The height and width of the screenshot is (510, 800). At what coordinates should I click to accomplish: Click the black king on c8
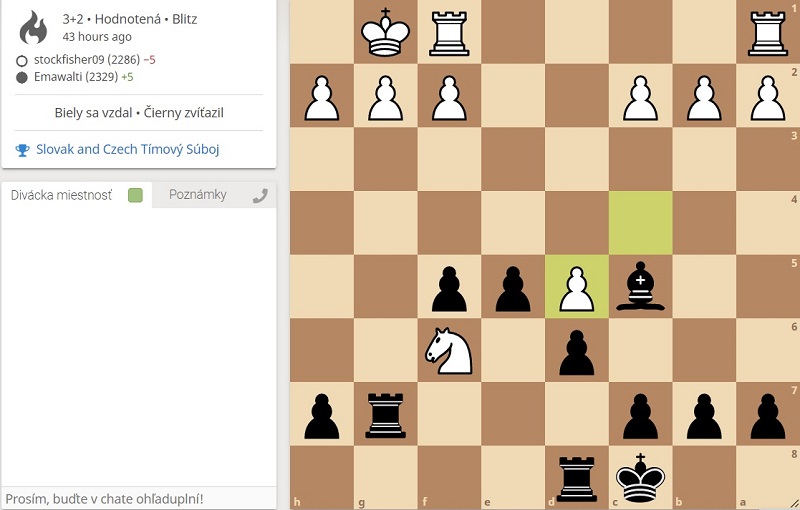pyautogui.click(x=640, y=478)
